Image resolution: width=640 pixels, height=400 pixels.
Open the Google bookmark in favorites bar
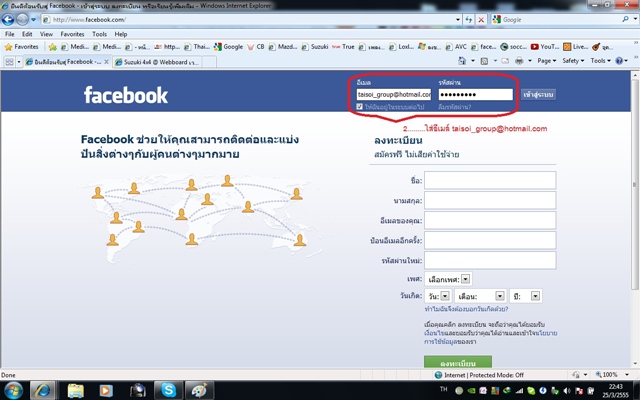[230, 46]
